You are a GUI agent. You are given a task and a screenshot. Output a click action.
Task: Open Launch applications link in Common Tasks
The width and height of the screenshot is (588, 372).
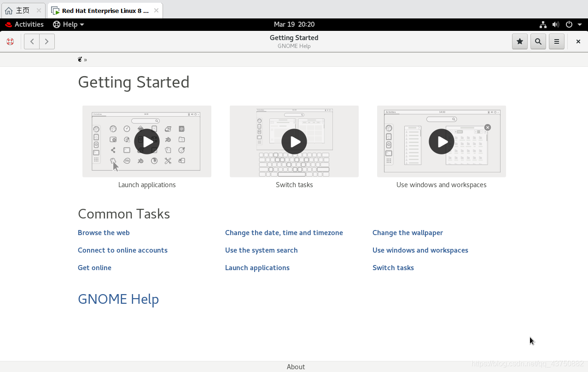click(257, 268)
